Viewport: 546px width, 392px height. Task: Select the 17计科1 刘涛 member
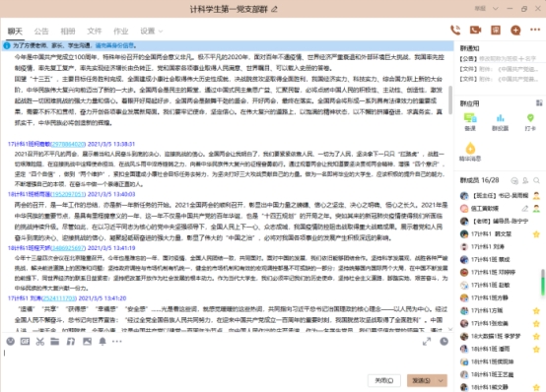click(x=501, y=247)
